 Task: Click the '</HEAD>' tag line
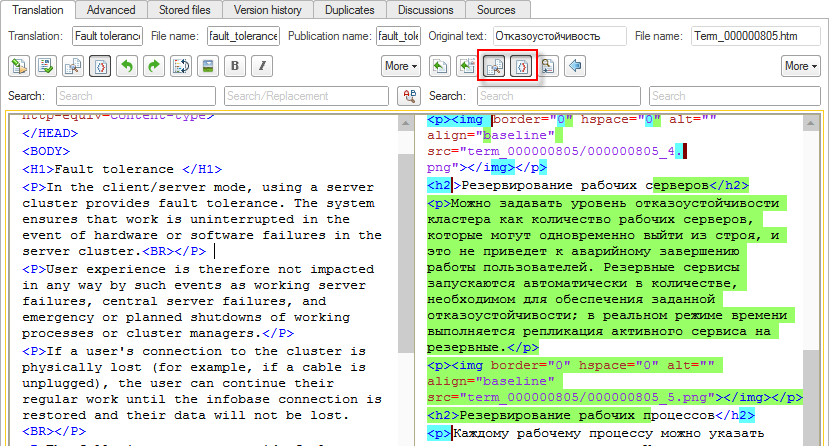50,133
